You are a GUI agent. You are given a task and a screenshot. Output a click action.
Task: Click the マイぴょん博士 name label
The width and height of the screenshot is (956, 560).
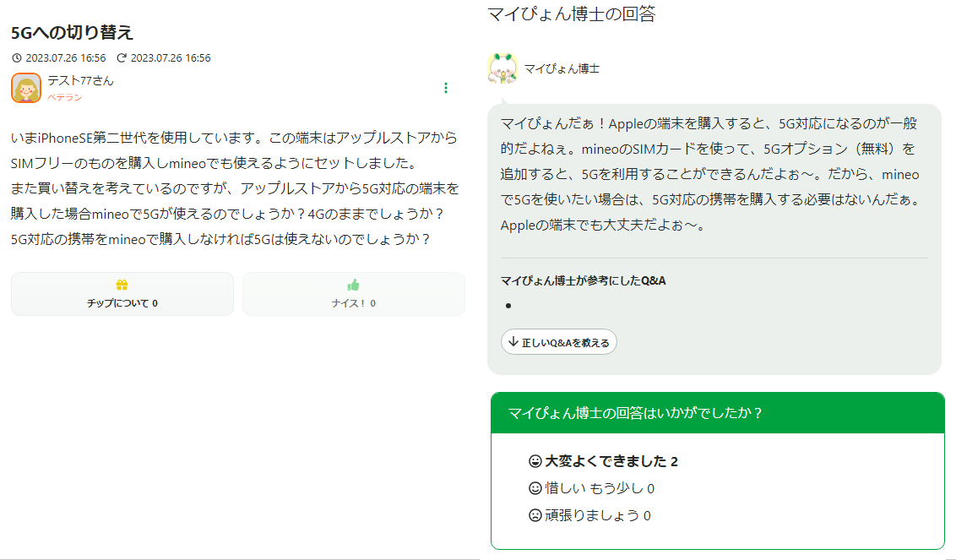click(x=562, y=68)
